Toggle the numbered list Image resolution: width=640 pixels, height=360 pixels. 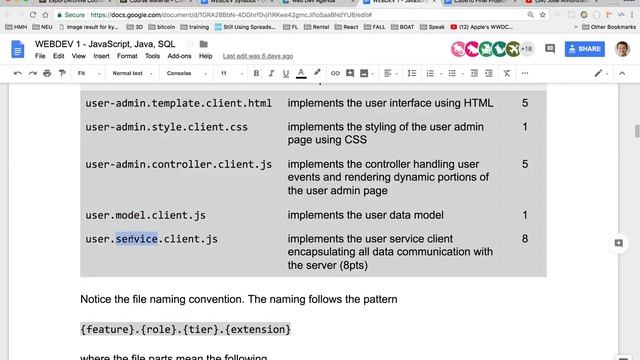430,73
